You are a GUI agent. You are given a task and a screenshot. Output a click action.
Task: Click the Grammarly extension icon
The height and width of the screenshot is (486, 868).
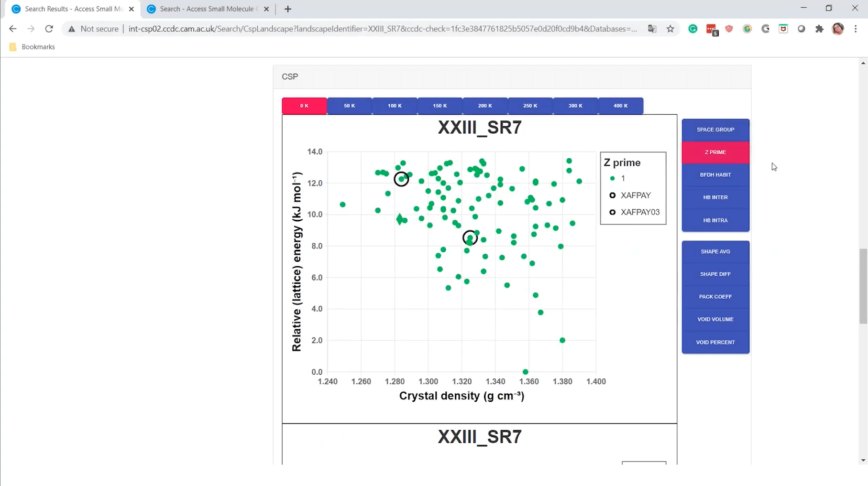692,29
